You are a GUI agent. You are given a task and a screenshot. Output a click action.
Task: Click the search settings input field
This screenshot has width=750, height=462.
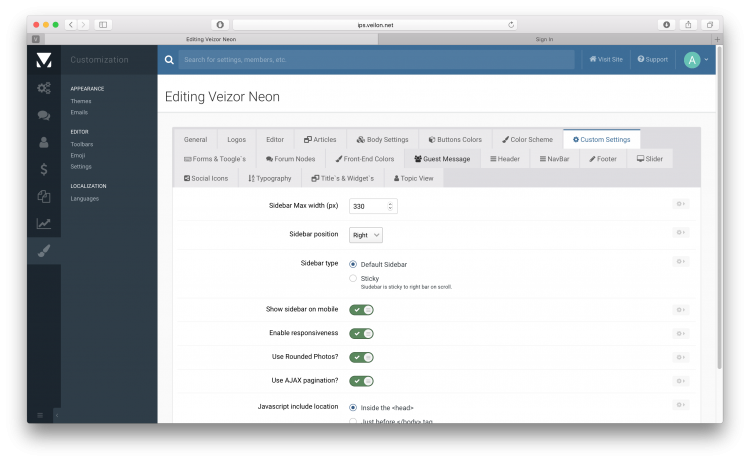[376, 60]
